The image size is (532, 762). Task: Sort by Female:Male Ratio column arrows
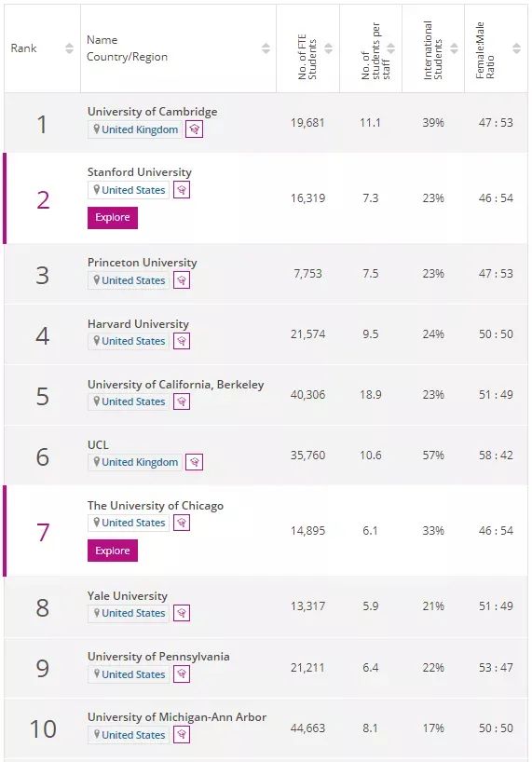[516, 48]
